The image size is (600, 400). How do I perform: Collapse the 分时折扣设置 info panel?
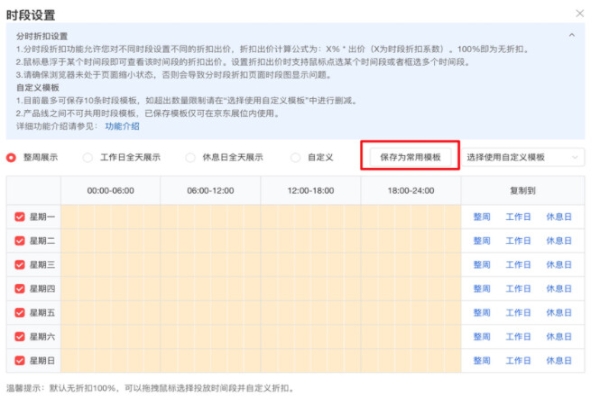572,35
